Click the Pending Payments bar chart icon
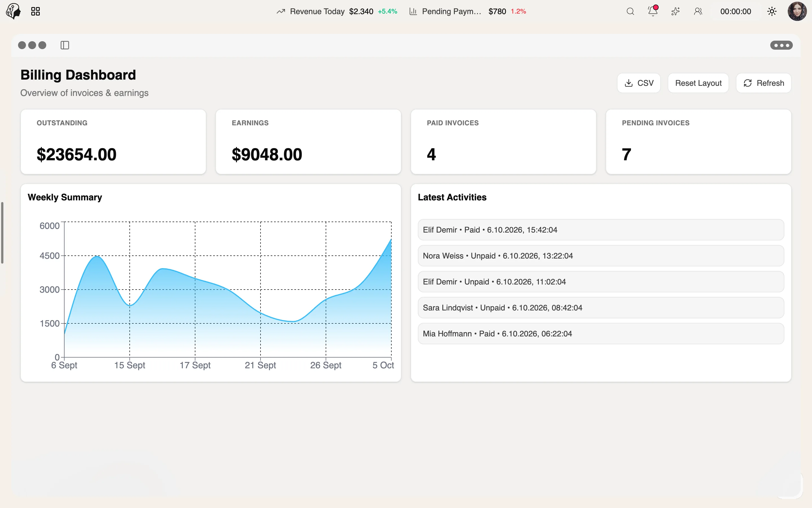 coord(413,11)
